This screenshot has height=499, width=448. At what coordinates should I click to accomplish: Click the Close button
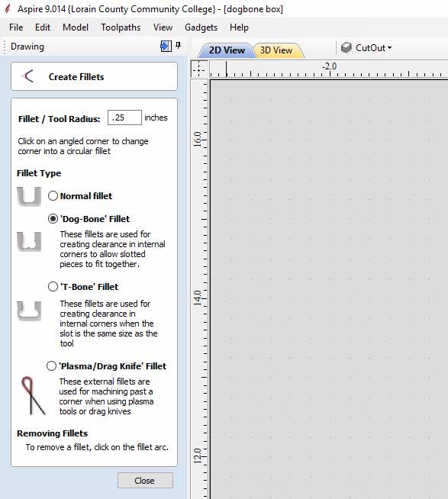pyautogui.click(x=145, y=480)
